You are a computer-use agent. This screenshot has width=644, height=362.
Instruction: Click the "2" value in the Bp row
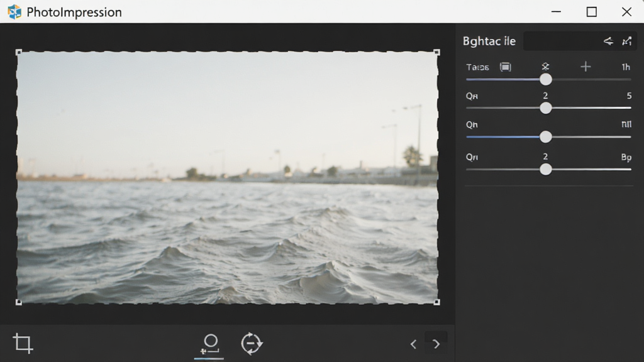545,156
